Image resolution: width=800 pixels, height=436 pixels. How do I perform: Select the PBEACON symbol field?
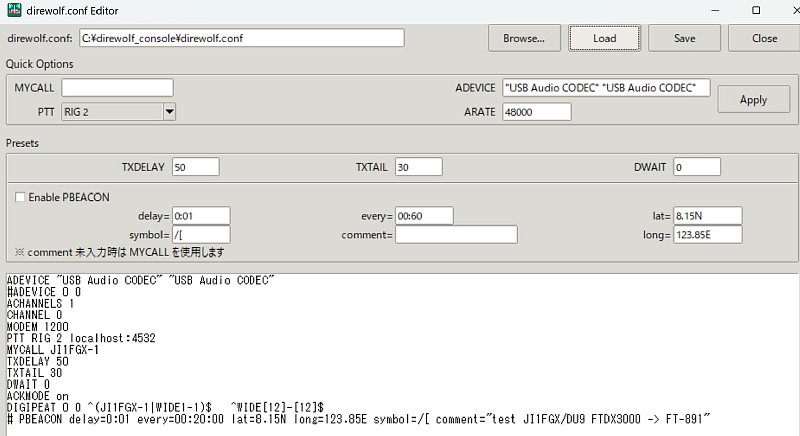(x=201, y=235)
